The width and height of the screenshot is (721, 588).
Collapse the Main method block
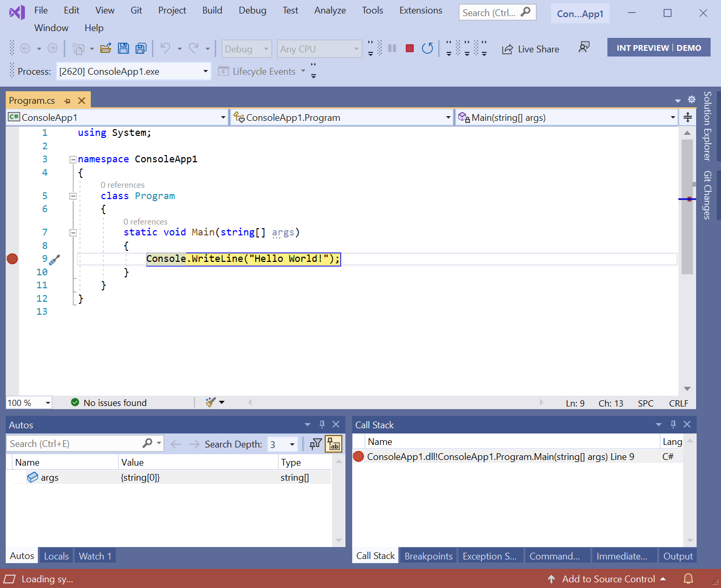coord(73,233)
